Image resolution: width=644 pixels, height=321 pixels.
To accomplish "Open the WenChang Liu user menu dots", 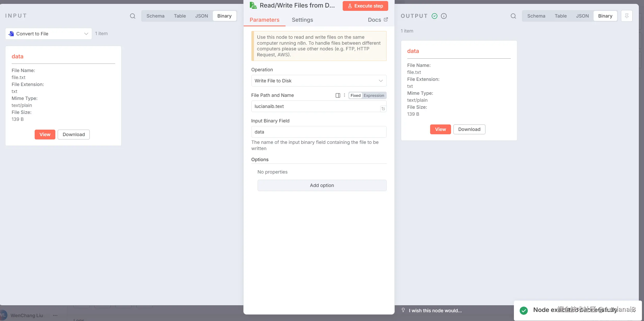I will coord(55,315).
